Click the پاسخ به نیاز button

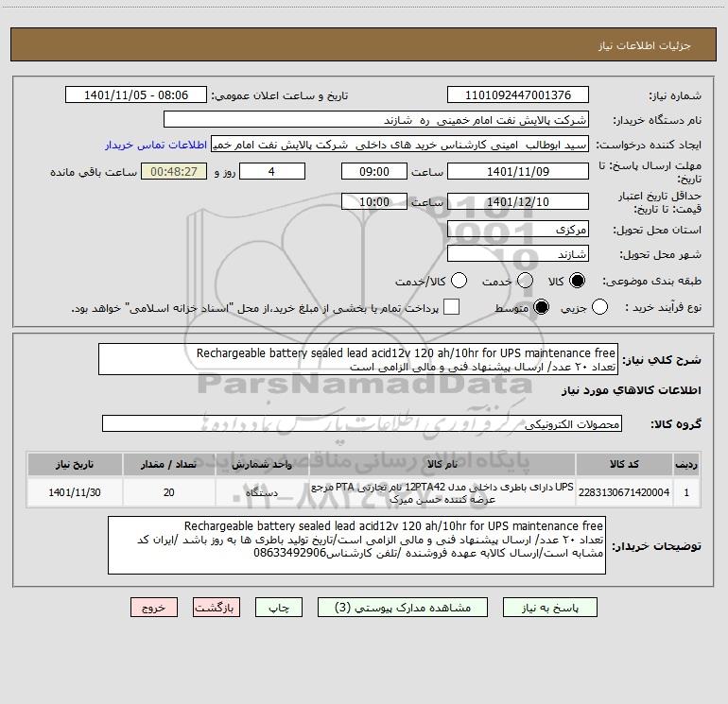tap(549, 608)
